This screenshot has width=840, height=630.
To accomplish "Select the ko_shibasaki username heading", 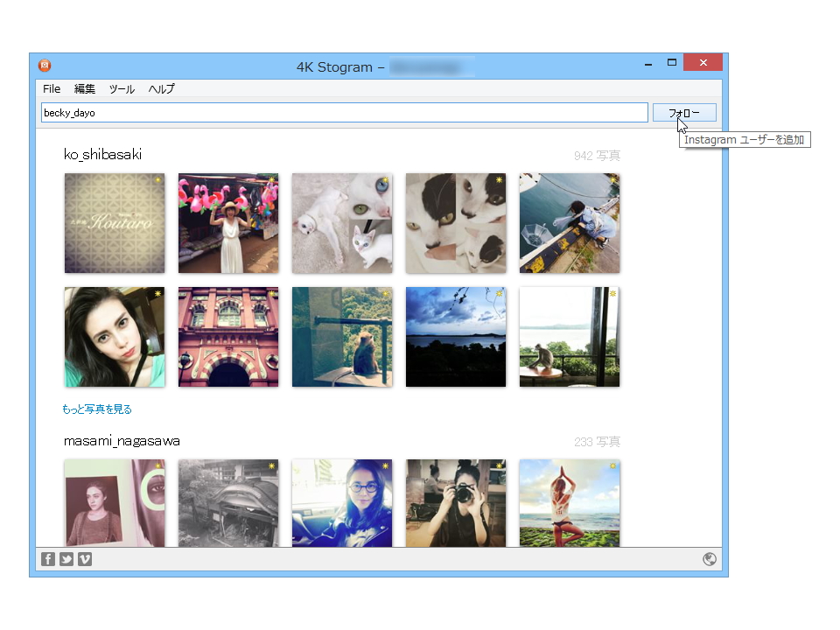I will click(x=103, y=154).
